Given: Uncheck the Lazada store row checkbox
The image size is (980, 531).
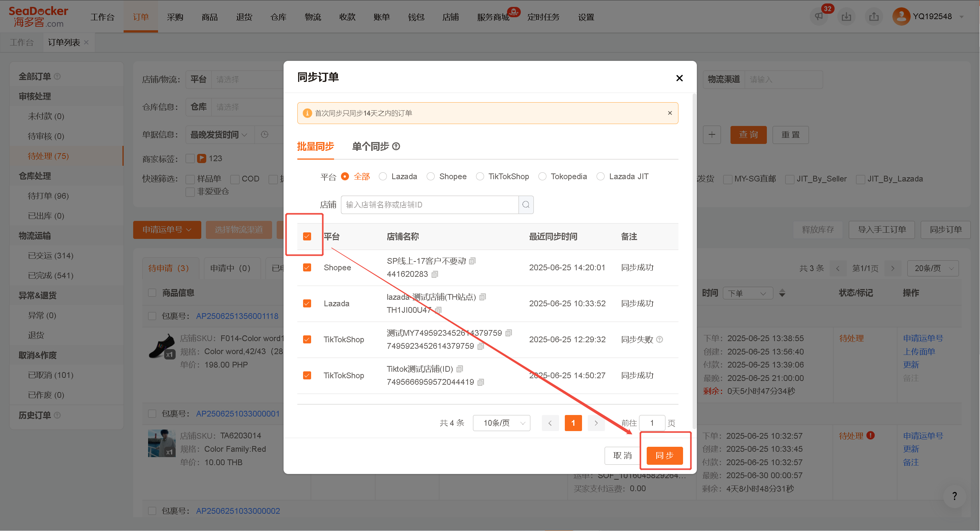Looking at the screenshot, I should [307, 303].
